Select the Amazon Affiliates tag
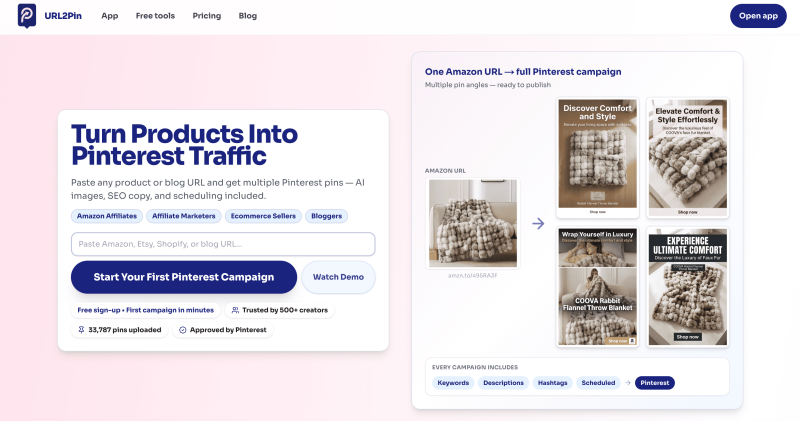The height and width of the screenshot is (421, 800). [107, 216]
